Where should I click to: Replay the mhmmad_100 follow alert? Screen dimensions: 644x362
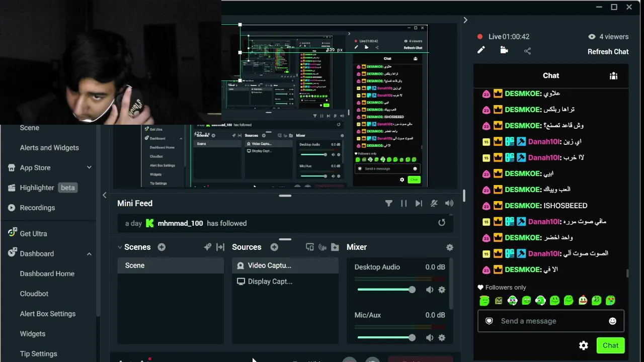[442, 223]
